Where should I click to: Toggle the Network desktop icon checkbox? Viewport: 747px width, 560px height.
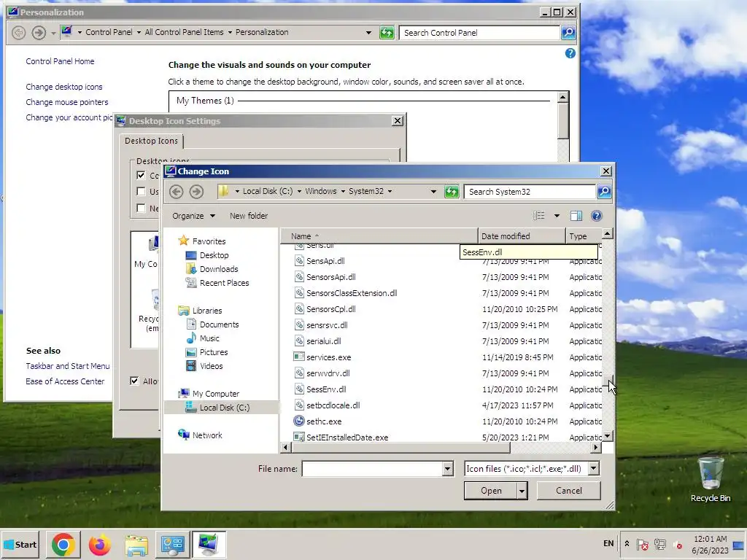[x=141, y=208]
